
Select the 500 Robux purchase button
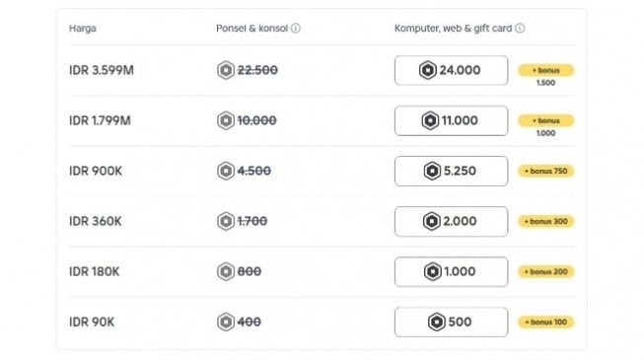click(451, 322)
